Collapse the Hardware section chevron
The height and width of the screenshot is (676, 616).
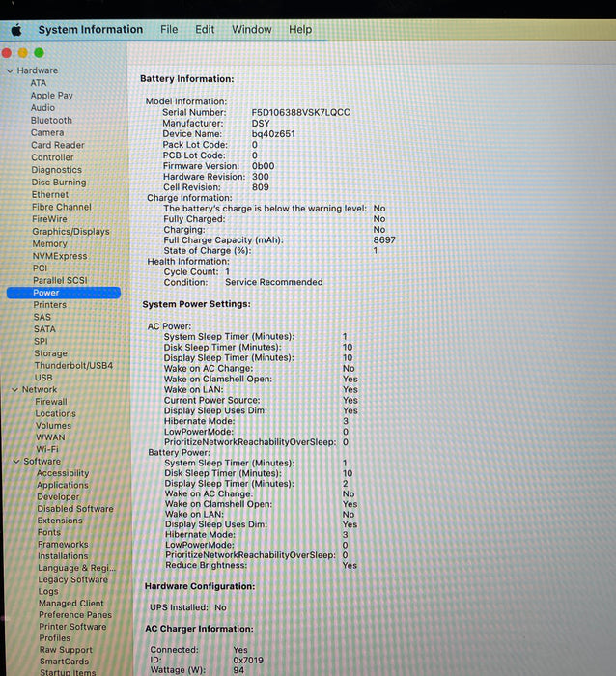coord(11,70)
